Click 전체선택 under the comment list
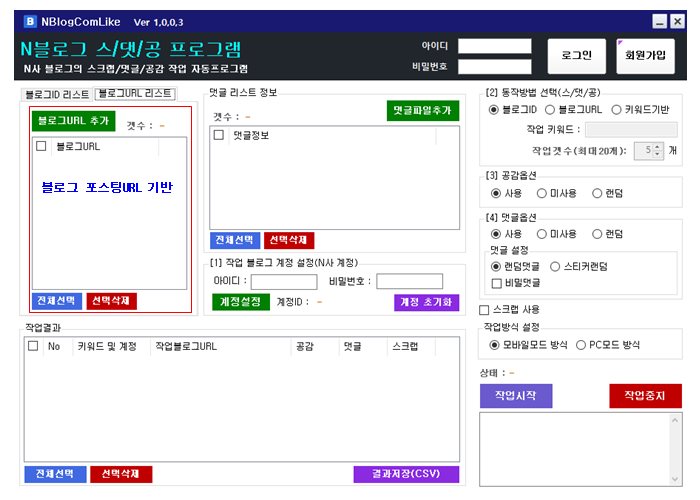 tap(234, 240)
